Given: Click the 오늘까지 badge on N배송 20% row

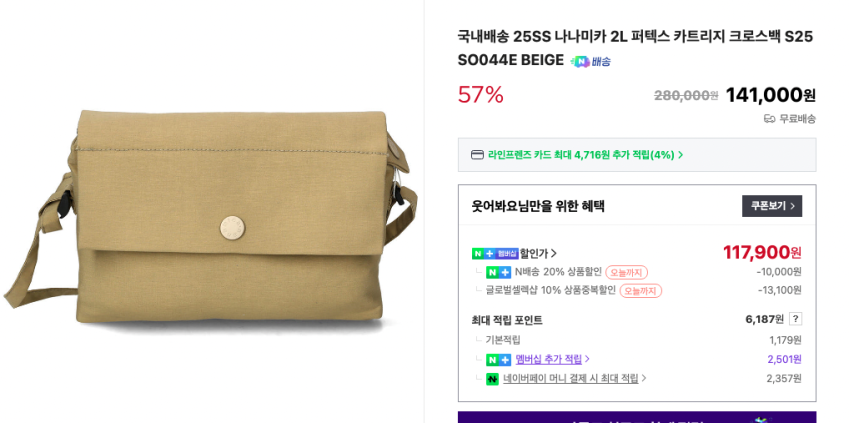Looking at the screenshot, I should (x=626, y=272).
